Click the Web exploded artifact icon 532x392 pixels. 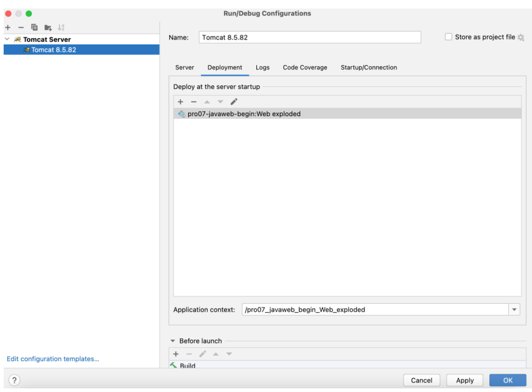point(181,114)
